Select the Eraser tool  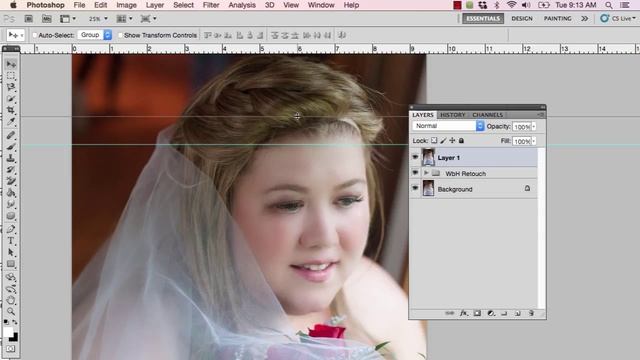(x=11, y=181)
